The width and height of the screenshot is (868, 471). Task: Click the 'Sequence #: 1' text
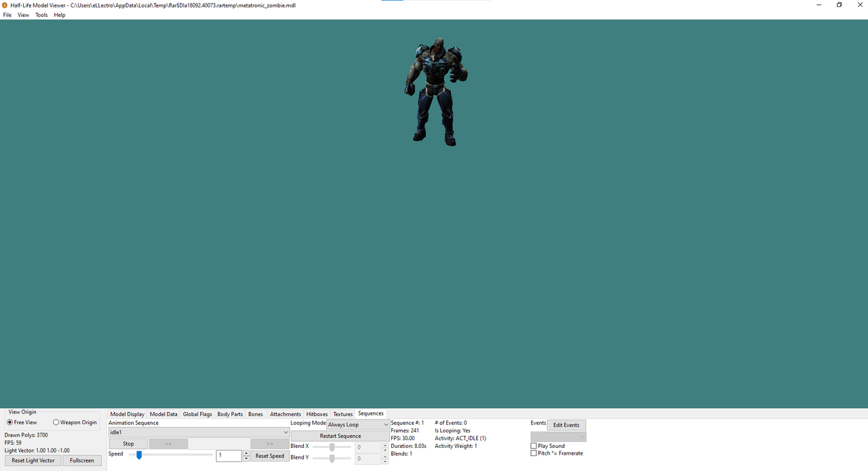click(x=408, y=423)
